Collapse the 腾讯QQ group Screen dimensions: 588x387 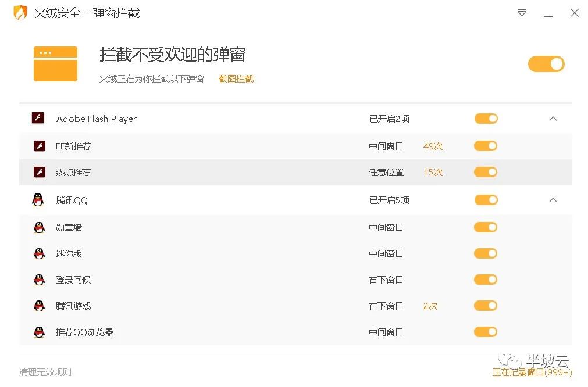(x=553, y=200)
